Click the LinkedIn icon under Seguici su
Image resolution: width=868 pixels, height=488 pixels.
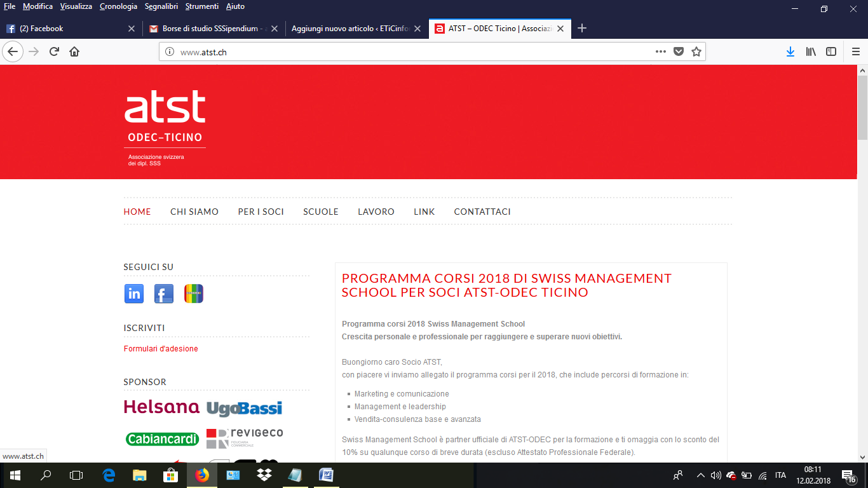134,294
